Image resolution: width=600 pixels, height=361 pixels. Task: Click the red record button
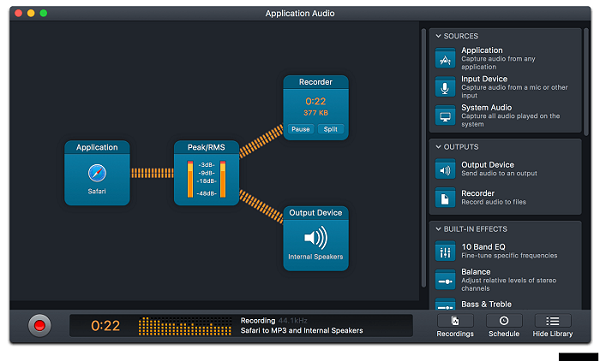[39, 325]
